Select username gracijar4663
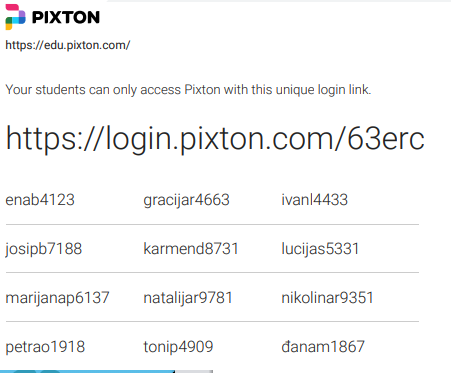 (186, 200)
